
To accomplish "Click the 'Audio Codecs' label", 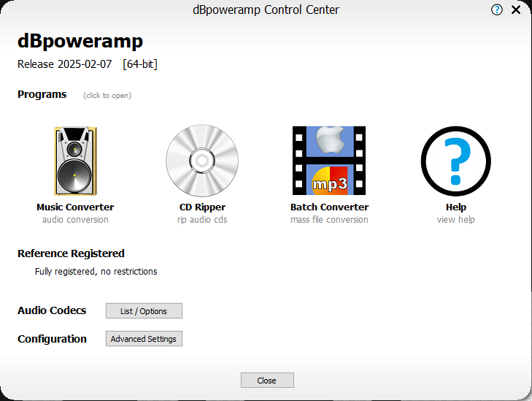I will click(x=52, y=310).
